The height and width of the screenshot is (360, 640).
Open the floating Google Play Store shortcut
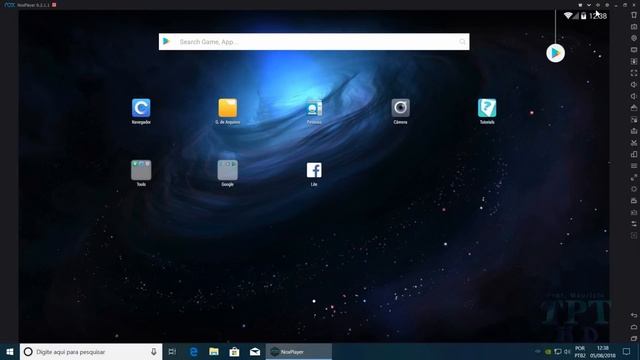coord(556,53)
